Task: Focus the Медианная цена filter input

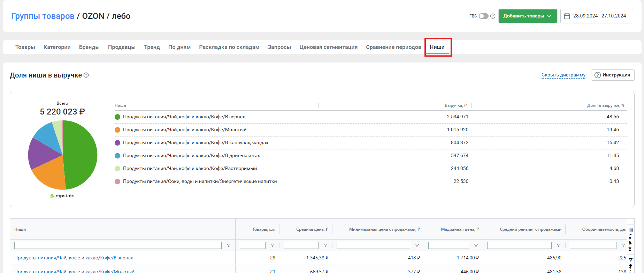Action: pos(449,245)
